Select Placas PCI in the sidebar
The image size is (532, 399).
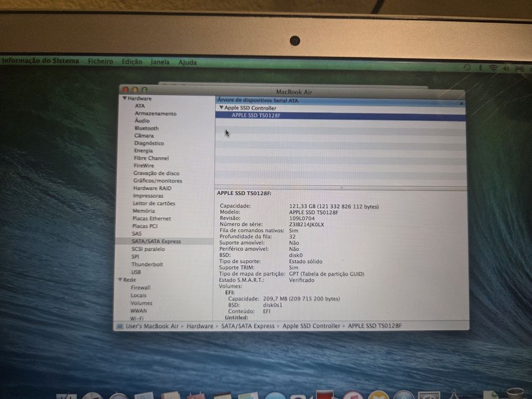[145, 226]
